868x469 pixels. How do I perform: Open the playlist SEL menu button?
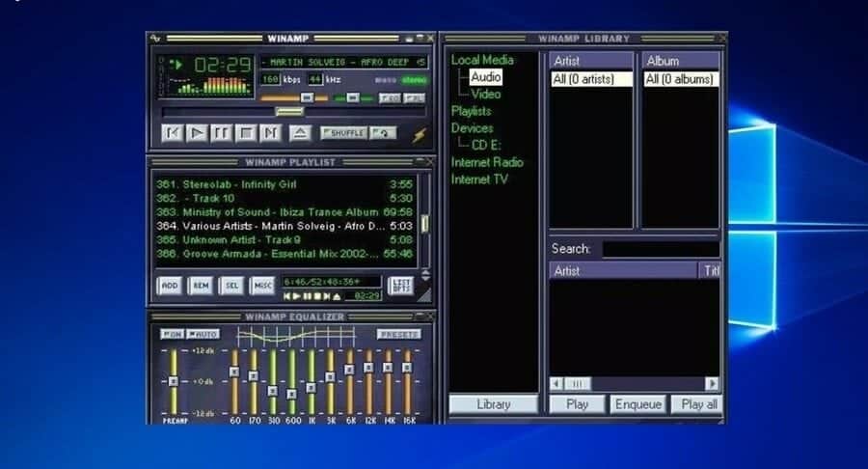pos(231,286)
